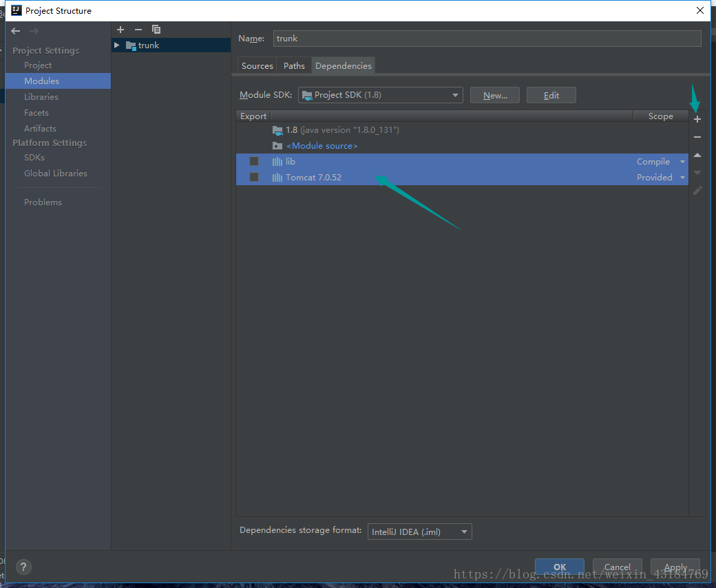The width and height of the screenshot is (716, 588).
Task: Open Dependencies storage format dropdown
Action: pos(420,532)
